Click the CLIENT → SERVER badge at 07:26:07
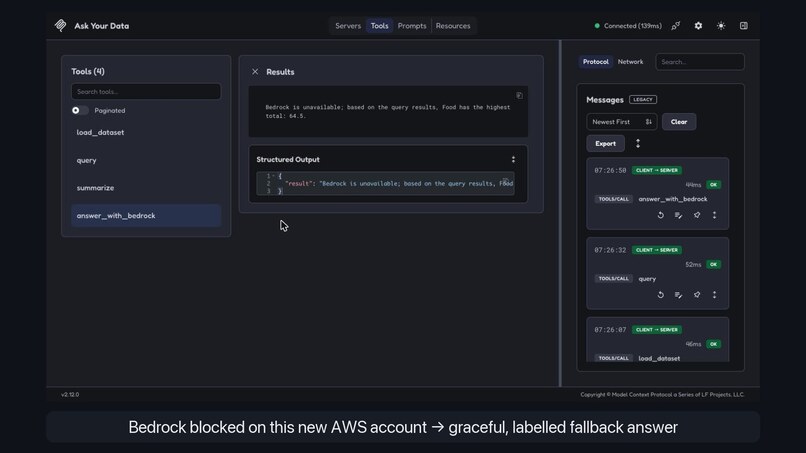The image size is (806, 453). [656, 330]
